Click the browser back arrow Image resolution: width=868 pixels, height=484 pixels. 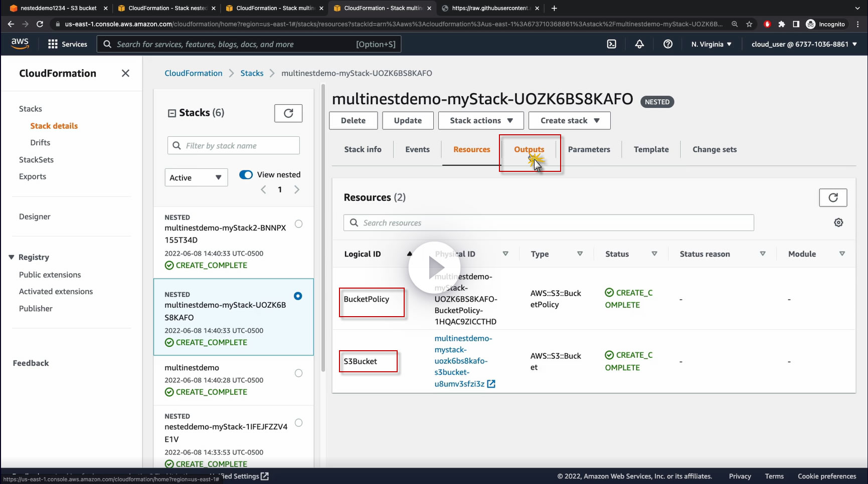click(11, 24)
